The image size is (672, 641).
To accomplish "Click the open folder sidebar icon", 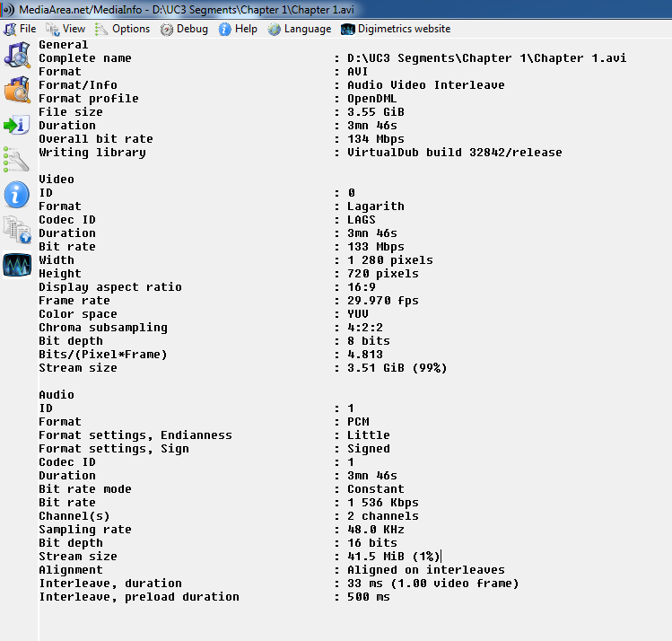I will tap(17, 90).
